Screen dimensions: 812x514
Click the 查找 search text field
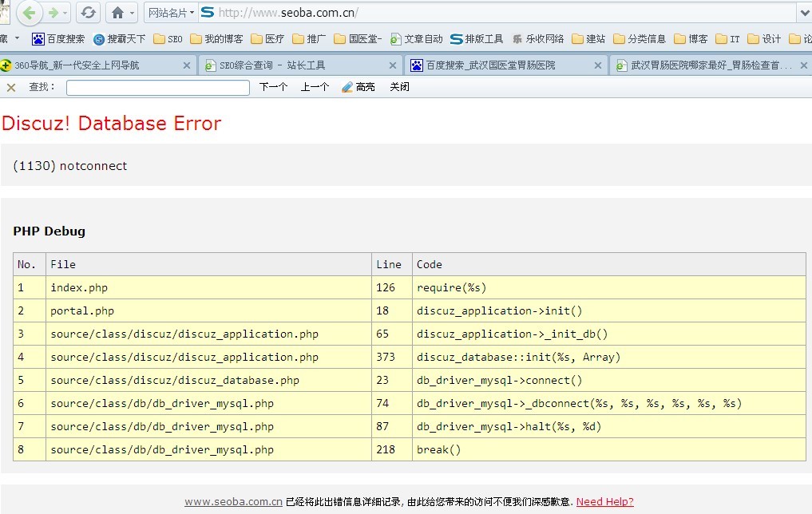(x=158, y=88)
